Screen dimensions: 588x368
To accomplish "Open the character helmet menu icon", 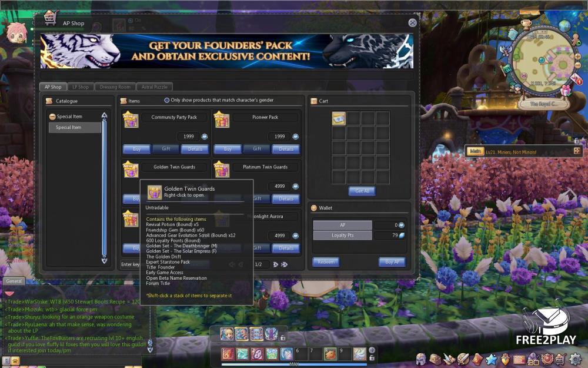I will (421, 359).
